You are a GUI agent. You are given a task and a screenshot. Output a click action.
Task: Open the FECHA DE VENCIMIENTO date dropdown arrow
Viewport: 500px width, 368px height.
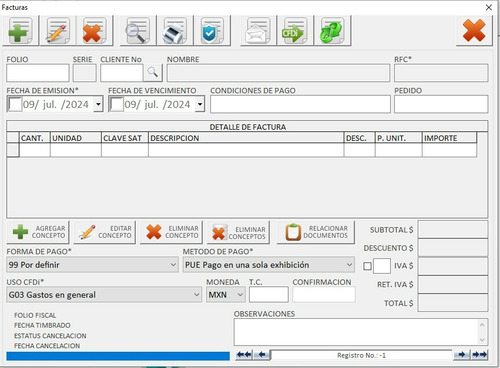coord(200,104)
